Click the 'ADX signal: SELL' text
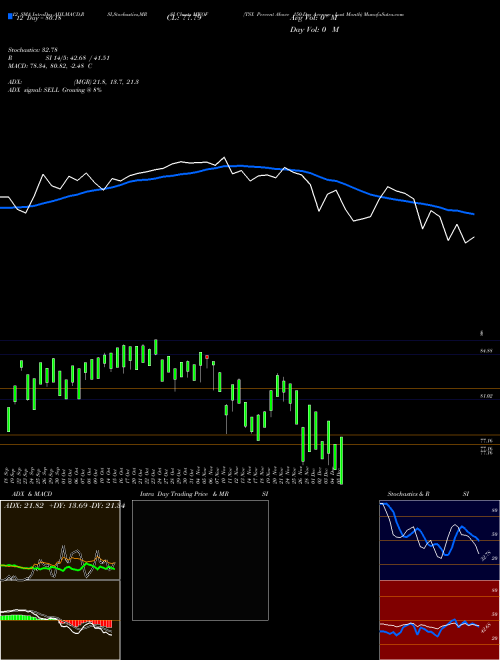Viewport: 500px width, 660px height. coord(34,90)
